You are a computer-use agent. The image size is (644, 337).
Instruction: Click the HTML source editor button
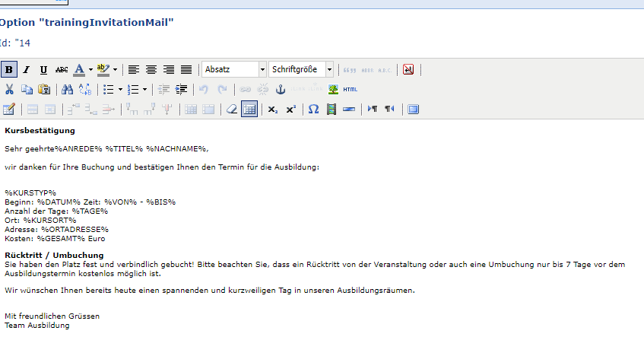coord(350,89)
